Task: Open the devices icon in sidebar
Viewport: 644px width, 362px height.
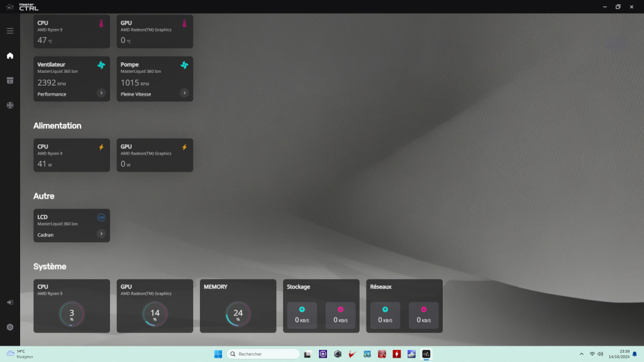Action: coord(10,80)
